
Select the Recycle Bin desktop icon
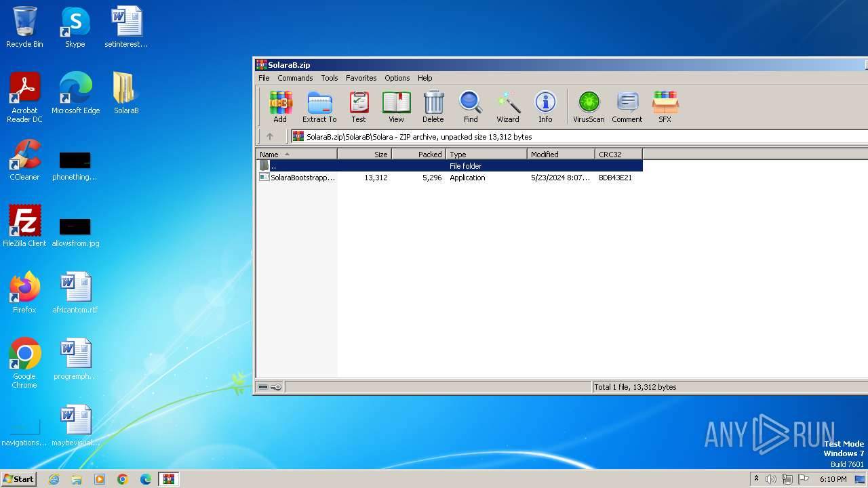[24, 28]
